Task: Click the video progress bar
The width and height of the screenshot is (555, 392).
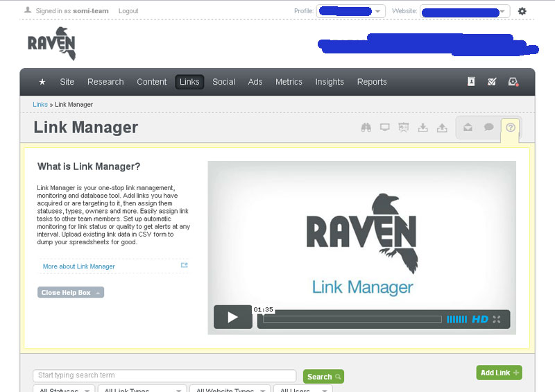Action: [352, 320]
